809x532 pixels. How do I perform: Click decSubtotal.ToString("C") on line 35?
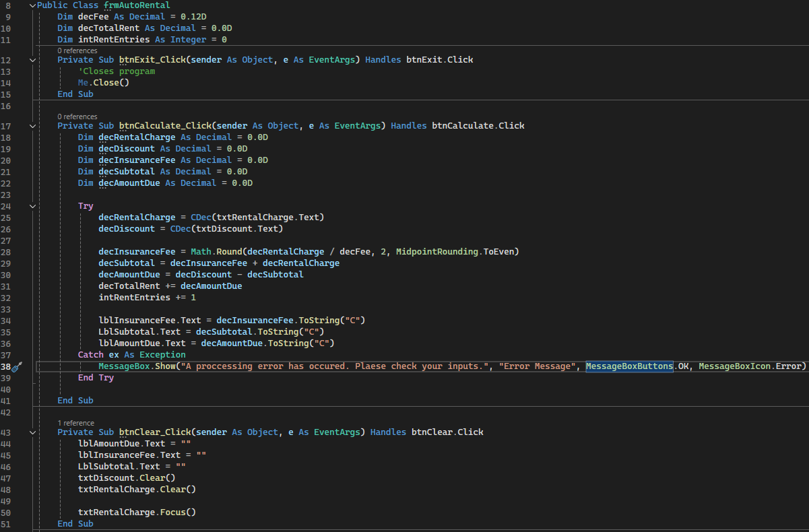[x=260, y=332]
